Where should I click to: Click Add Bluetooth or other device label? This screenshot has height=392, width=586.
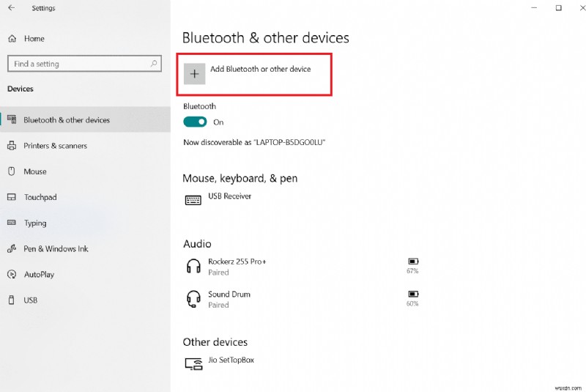pos(261,69)
